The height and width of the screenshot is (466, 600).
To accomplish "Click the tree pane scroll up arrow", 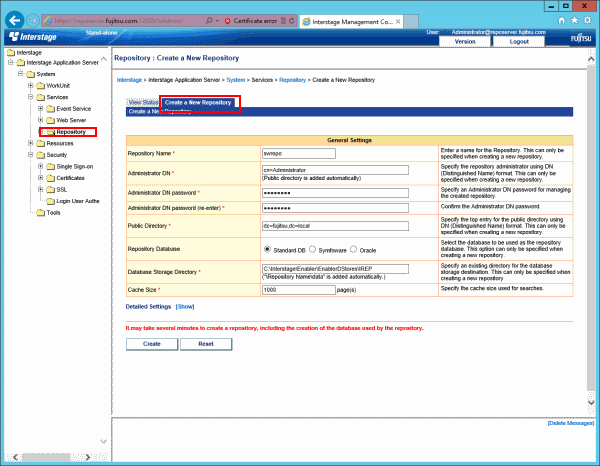I will pos(104,59).
